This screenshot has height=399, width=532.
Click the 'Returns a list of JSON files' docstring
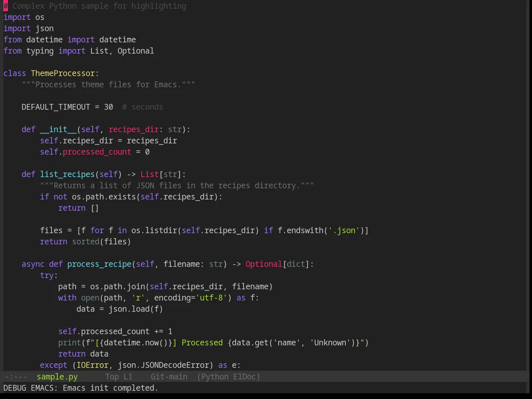[x=177, y=186]
